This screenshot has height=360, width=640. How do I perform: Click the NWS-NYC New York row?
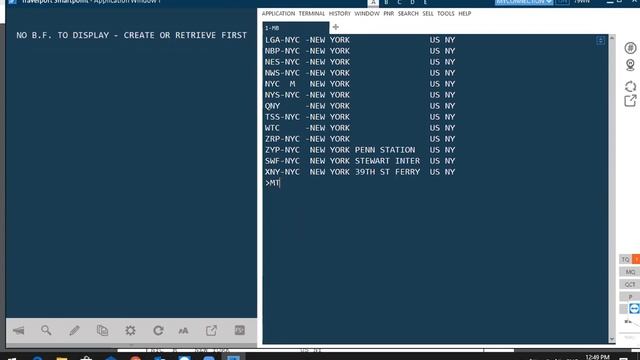click(360, 73)
